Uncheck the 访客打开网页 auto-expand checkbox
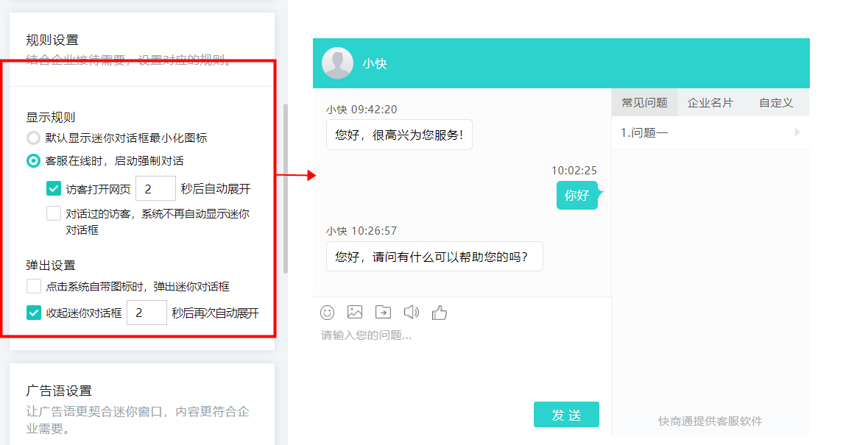The width and height of the screenshot is (868, 445). pyautogui.click(x=54, y=189)
